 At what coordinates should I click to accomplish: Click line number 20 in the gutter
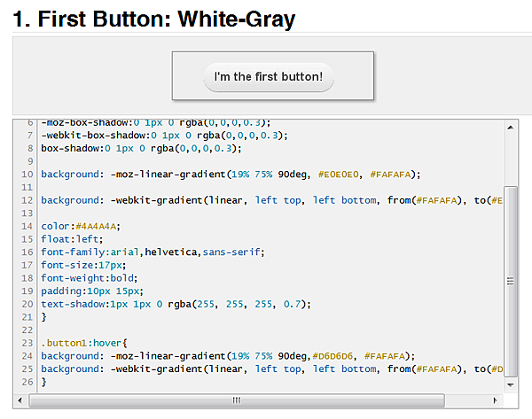(27, 304)
